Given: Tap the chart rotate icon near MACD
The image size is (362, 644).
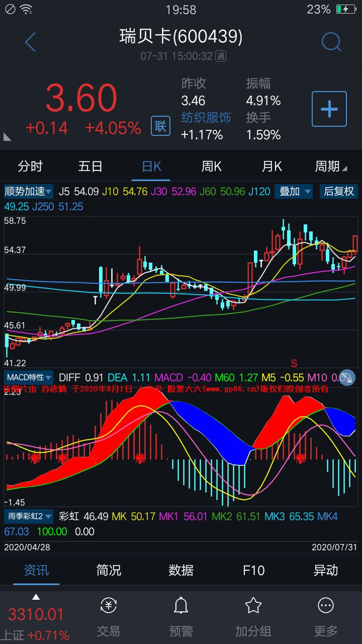Looking at the screenshot, I should coord(347,377).
